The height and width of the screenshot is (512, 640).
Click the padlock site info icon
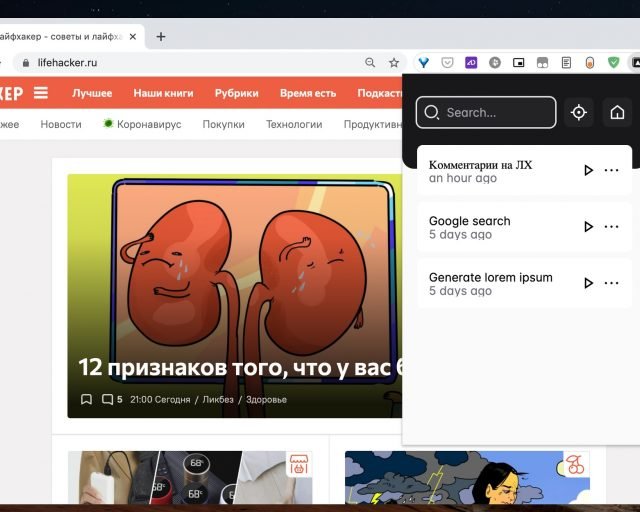26,62
